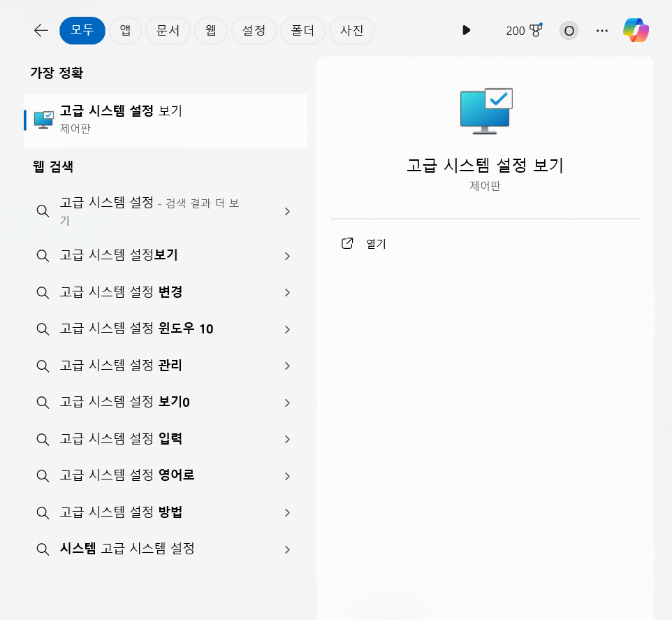Switch to the 문서 filter tab
Viewport: 672px width, 620px height.
coord(168,30)
